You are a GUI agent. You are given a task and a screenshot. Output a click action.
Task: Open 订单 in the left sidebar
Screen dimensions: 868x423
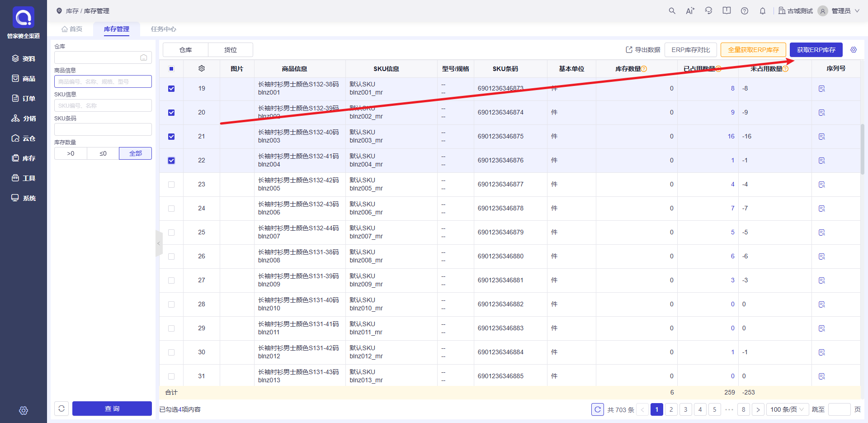[x=24, y=98]
